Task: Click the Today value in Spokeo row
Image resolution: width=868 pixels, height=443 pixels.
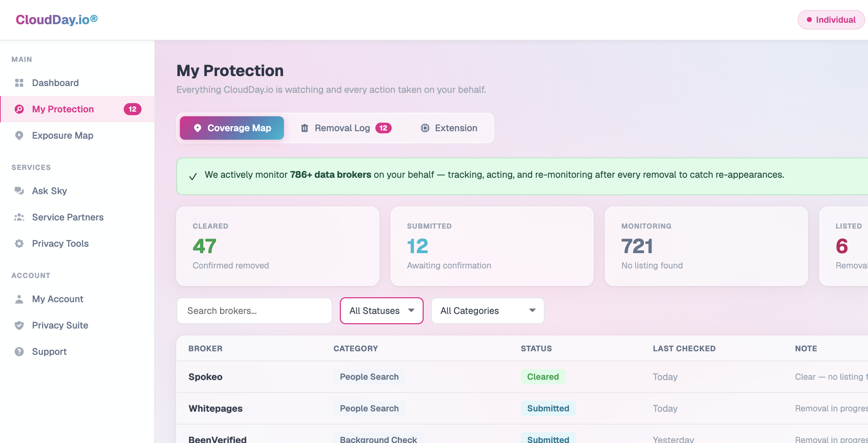Action: (x=665, y=377)
